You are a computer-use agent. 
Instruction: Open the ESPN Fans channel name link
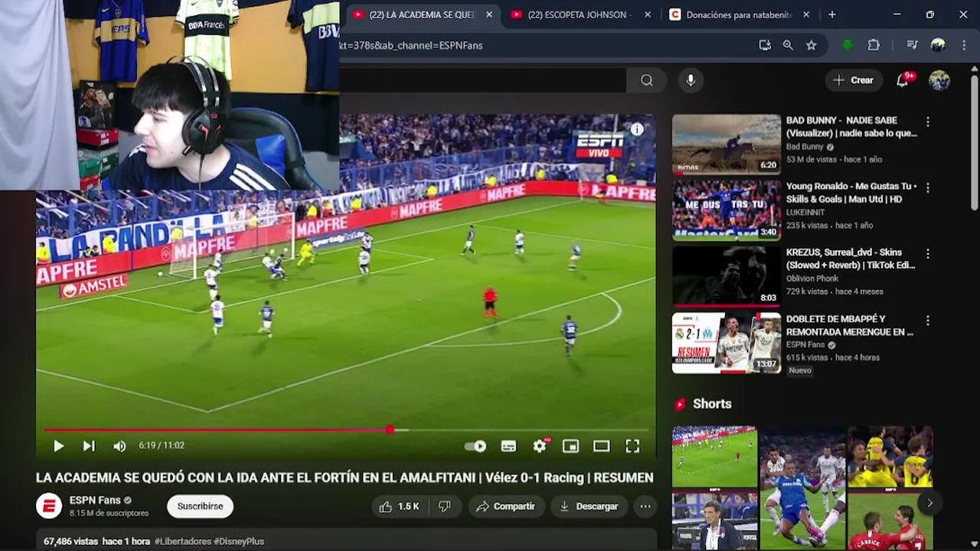tap(95, 500)
